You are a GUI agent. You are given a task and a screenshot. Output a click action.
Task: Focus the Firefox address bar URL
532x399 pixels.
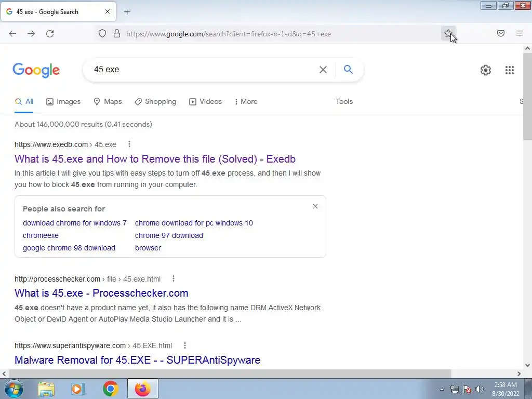click(229, 34)
